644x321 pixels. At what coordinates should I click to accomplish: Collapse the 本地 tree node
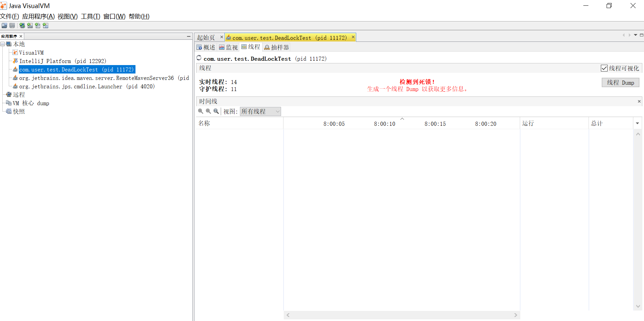[x=3, y=44]
